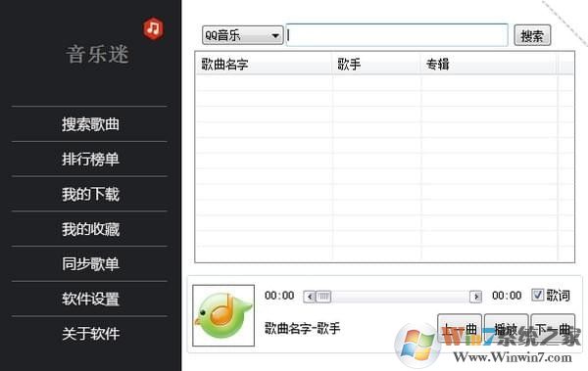Click the 下一曲 next track button

tap(553, 328)
